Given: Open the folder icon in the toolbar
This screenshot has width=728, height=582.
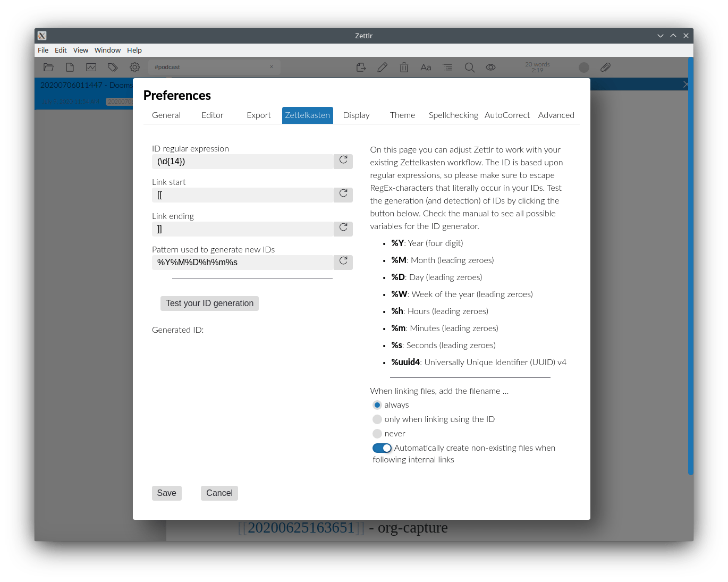Looking at the screenshot, I should (49, 68).
